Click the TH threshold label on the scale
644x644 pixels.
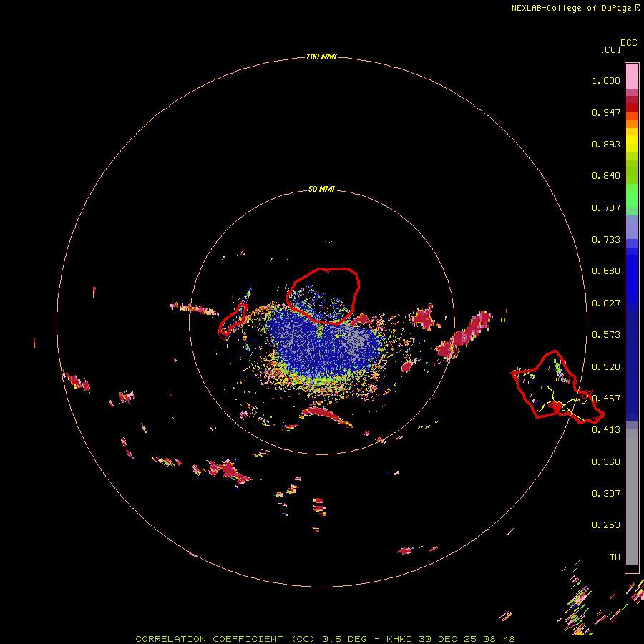click(x=615, y=557)
